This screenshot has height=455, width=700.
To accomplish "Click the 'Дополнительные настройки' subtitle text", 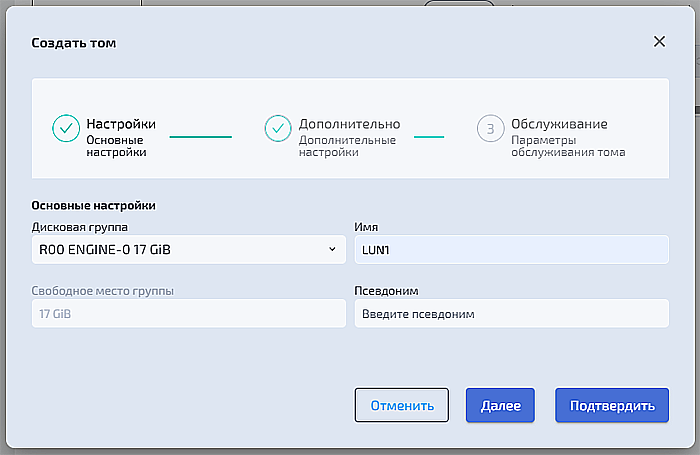I will (x=347, y=146).
